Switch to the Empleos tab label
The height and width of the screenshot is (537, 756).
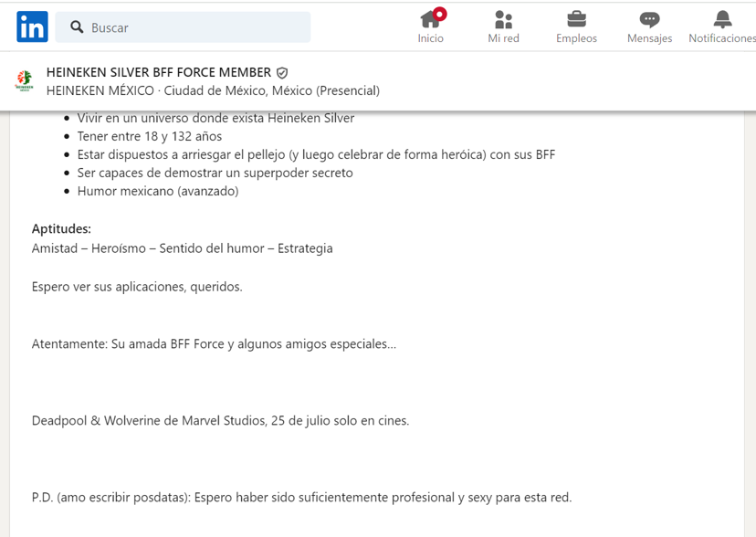tap(576, 38)
